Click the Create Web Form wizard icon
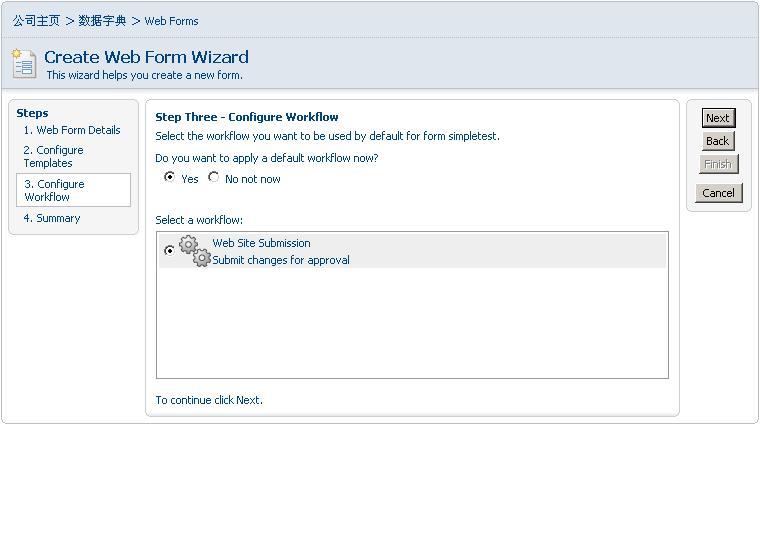760x538 pixels. 24,63
